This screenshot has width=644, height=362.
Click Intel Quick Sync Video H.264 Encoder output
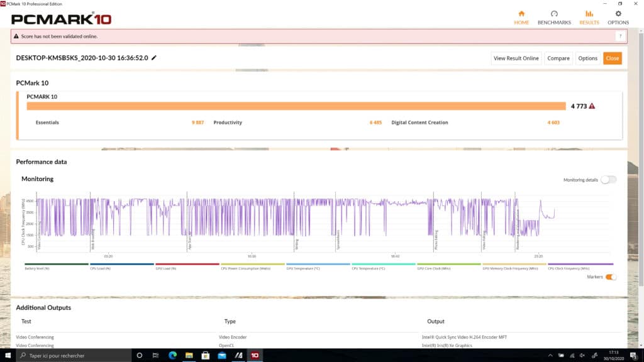[x=465, y=337]
